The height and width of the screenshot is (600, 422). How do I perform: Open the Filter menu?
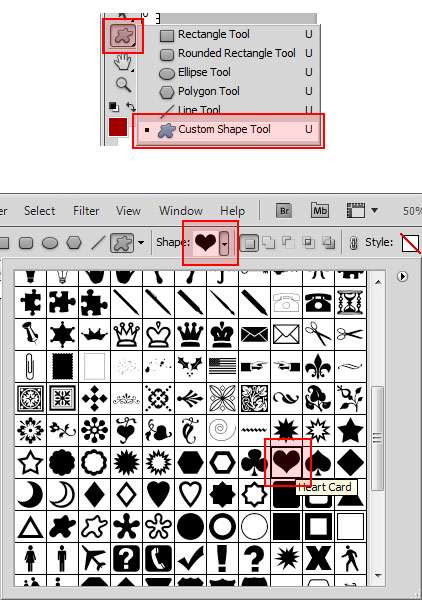[x=86, y=211]
